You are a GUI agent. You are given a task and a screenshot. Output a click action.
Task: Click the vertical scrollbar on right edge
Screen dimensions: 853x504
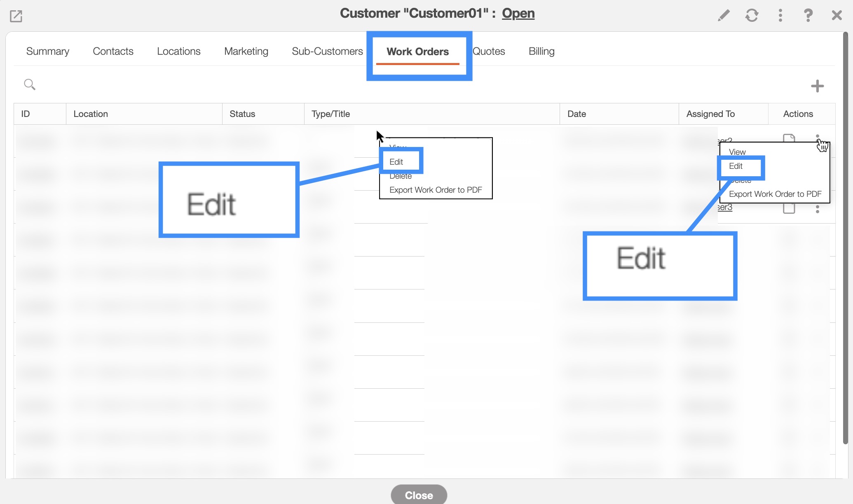(845, 239)
